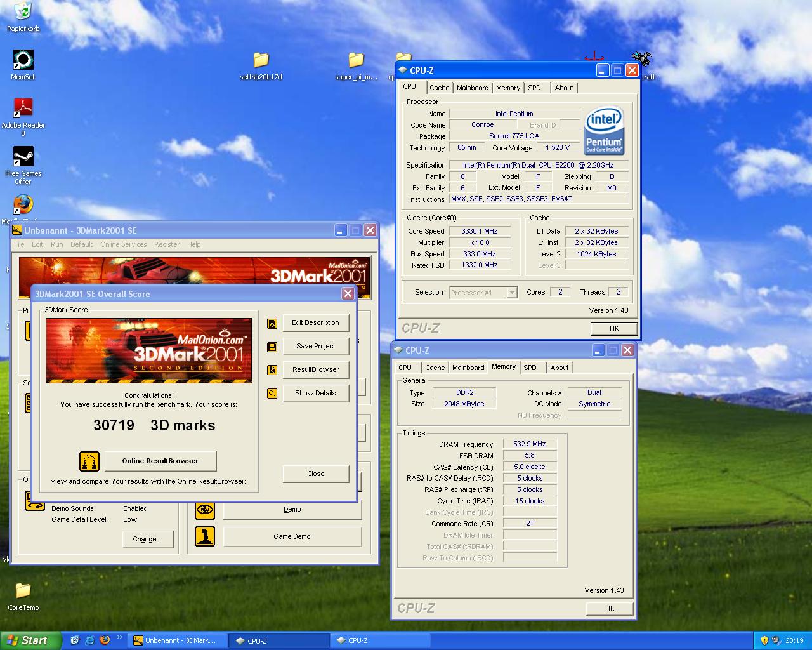
Task: Switch to Memory tab in upper CPU-Z
Action: [508, 88]
